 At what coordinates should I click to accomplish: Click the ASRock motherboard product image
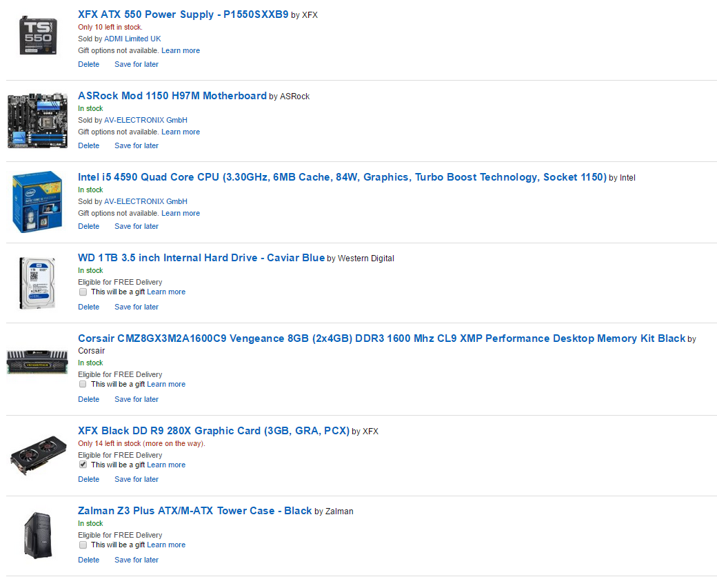(x=37, y=121)
